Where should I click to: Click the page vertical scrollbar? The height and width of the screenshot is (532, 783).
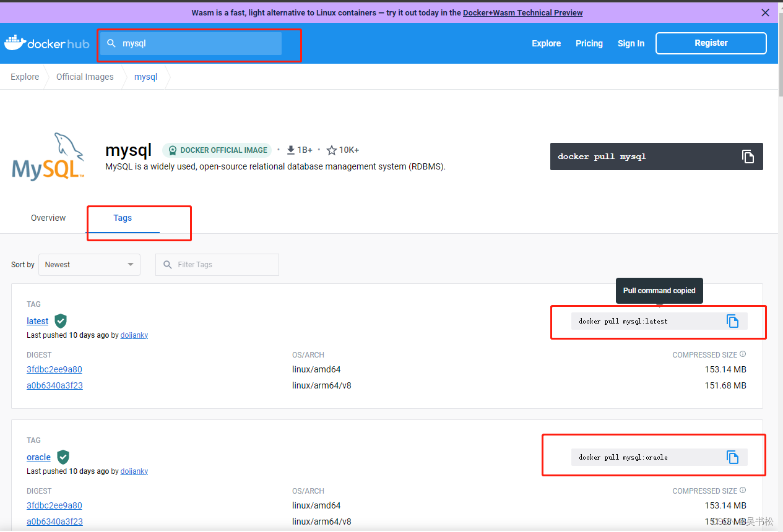(x=780, y=56)
